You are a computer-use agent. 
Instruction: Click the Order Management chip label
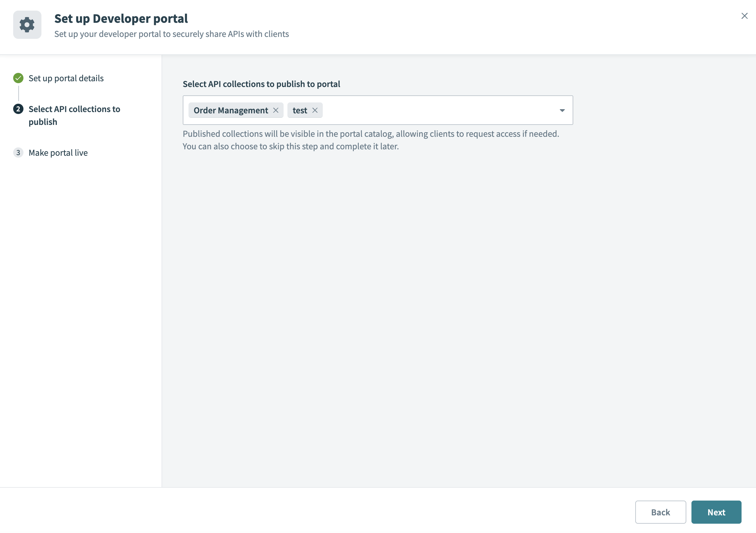pos(231,110)
